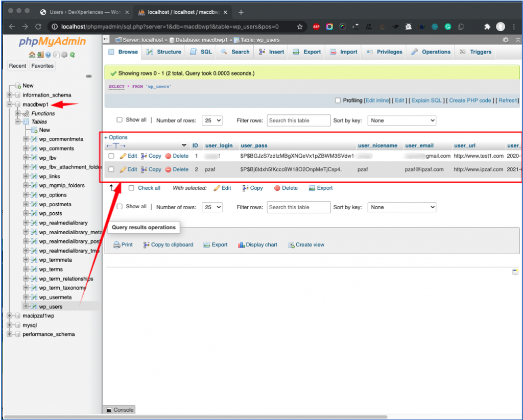
Task: Open navigation panel settings gear icon
Action: click(64, 55)
